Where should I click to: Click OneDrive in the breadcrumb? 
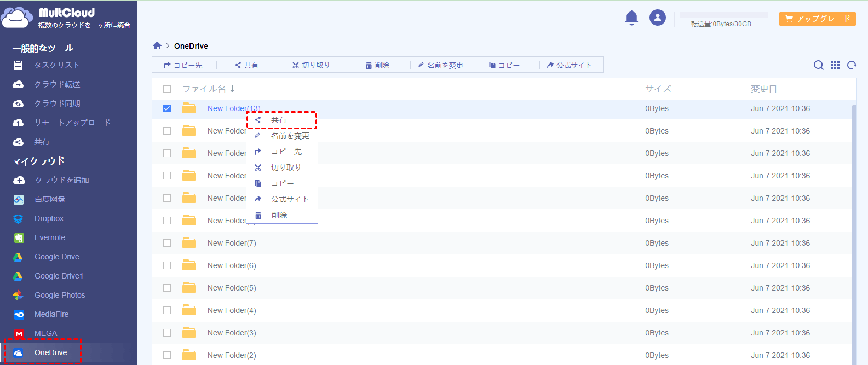click(191, 46)
